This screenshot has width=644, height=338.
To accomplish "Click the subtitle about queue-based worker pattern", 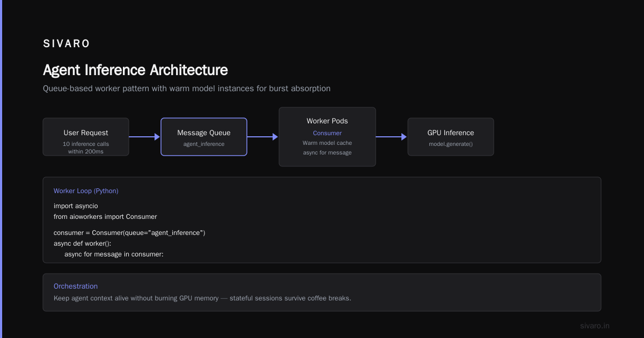I will (187, 89).
